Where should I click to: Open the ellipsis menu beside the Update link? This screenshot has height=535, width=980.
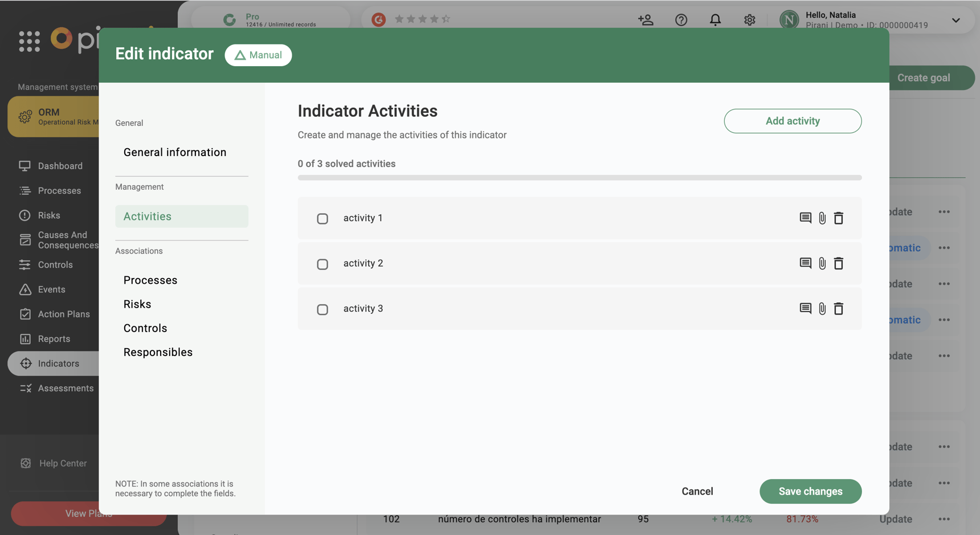tap(944, 519)
